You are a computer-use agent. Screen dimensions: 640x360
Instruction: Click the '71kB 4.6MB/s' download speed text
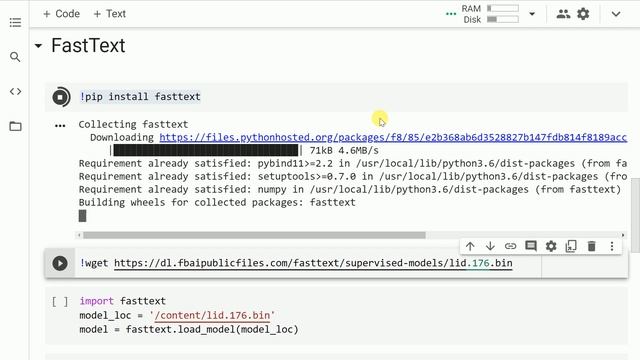point(344,151)
